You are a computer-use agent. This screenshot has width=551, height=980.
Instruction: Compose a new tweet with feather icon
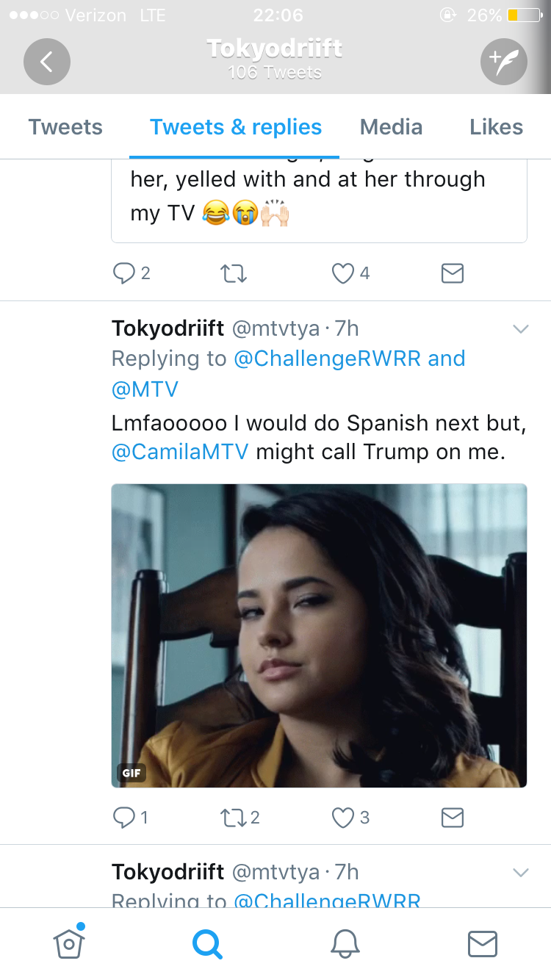504,62
